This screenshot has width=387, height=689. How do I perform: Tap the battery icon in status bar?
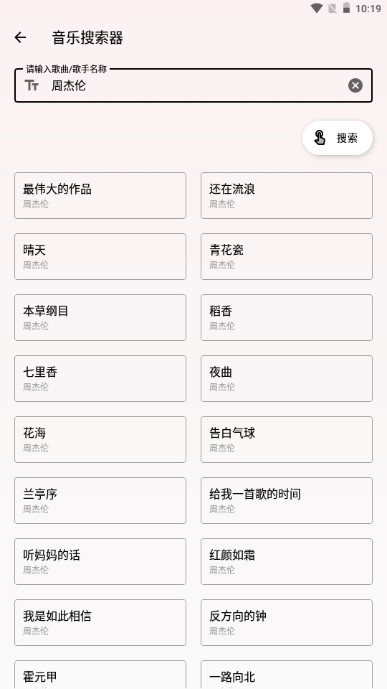tap(347, 8)
